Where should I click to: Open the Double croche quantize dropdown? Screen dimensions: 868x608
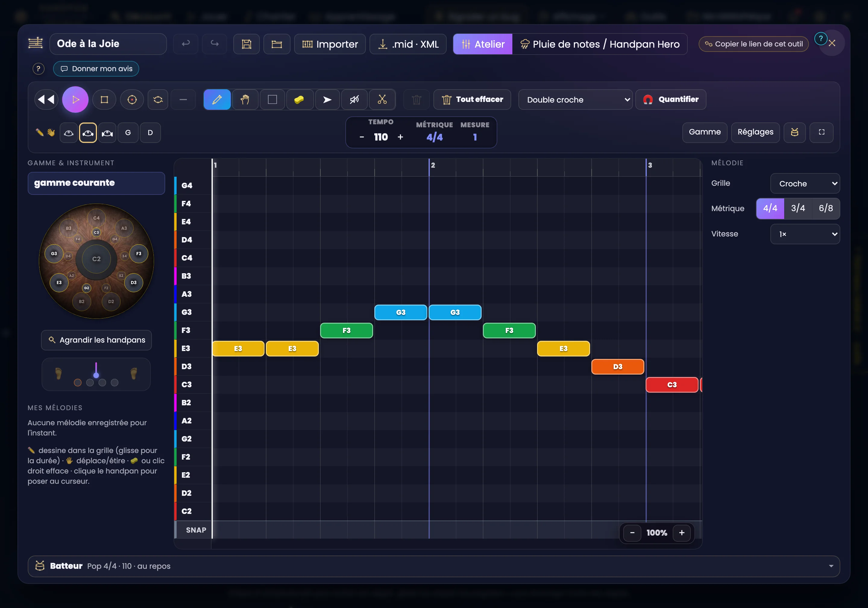point(575,100)
